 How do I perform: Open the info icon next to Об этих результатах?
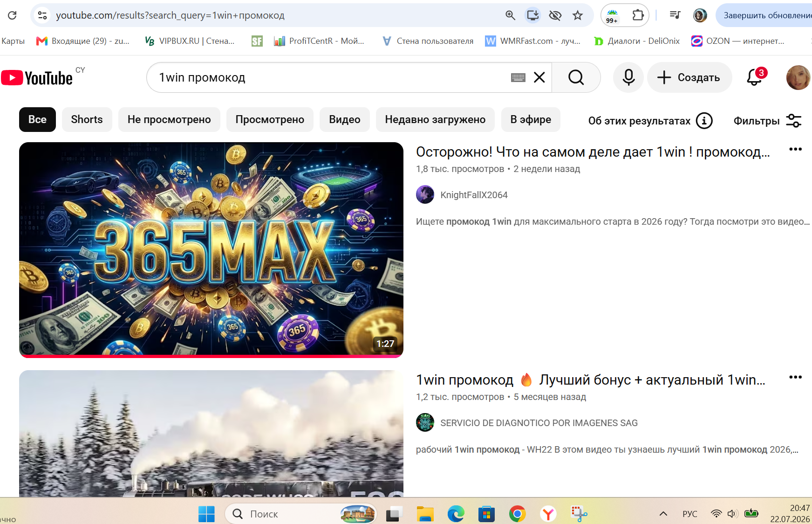tap(704, 121)
